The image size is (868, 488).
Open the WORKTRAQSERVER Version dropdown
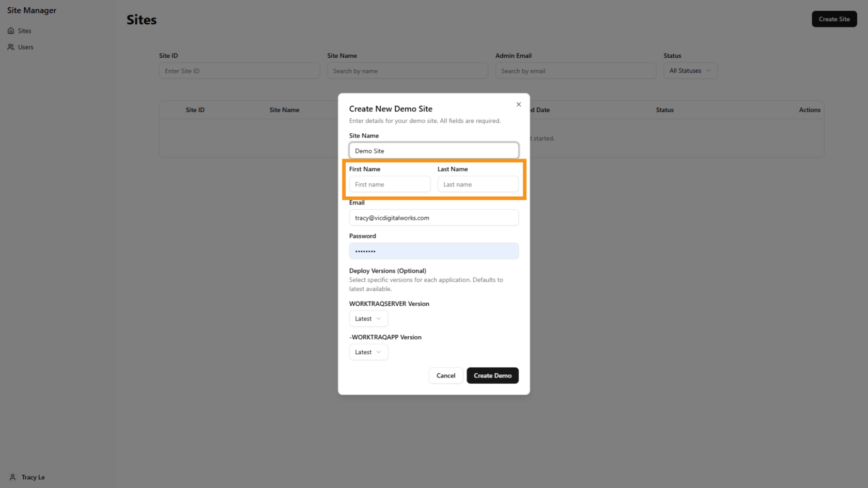[x=368, y=319]
